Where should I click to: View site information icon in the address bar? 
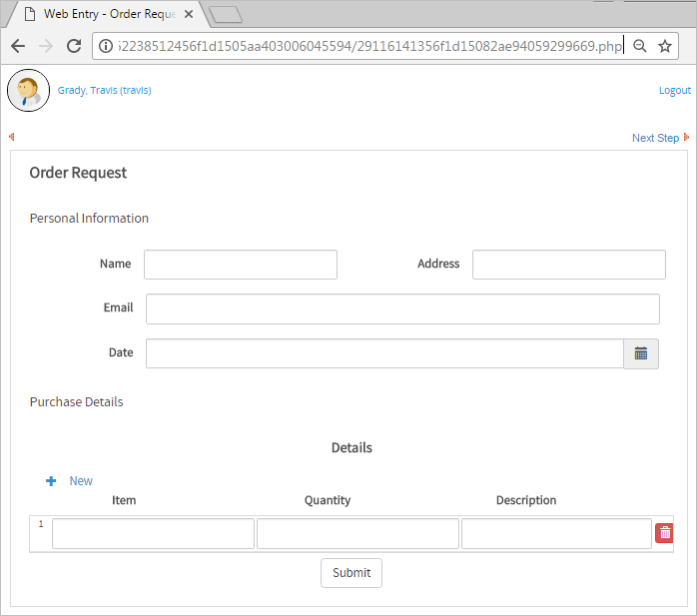[107, 46]
